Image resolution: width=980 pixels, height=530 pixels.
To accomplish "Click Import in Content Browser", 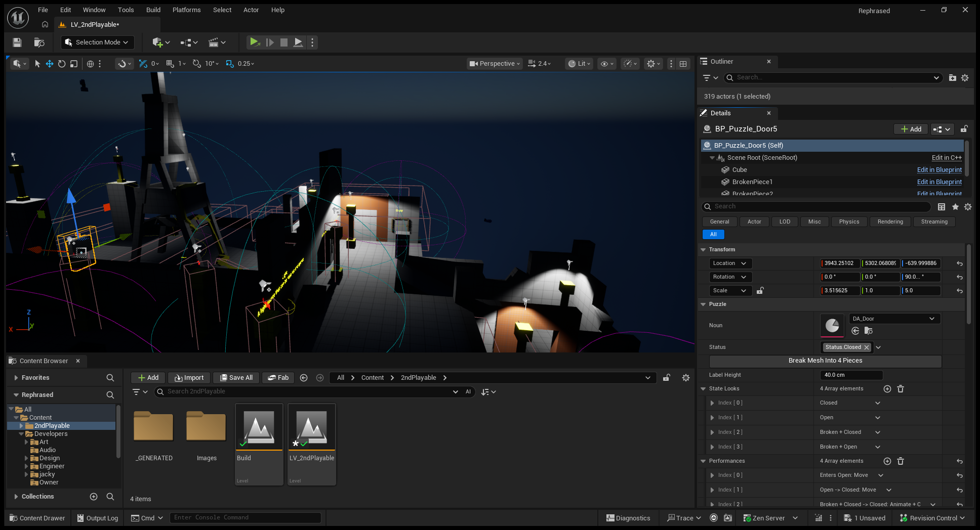I will pyautogui.click(x=189, y=378).
